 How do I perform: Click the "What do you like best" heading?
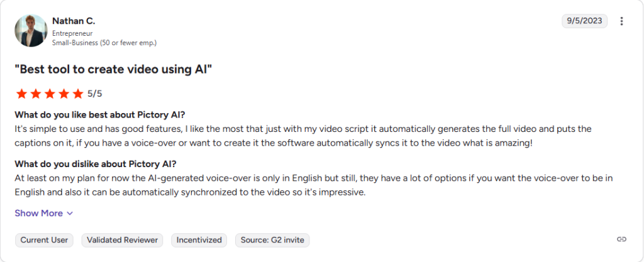[100, 114]
